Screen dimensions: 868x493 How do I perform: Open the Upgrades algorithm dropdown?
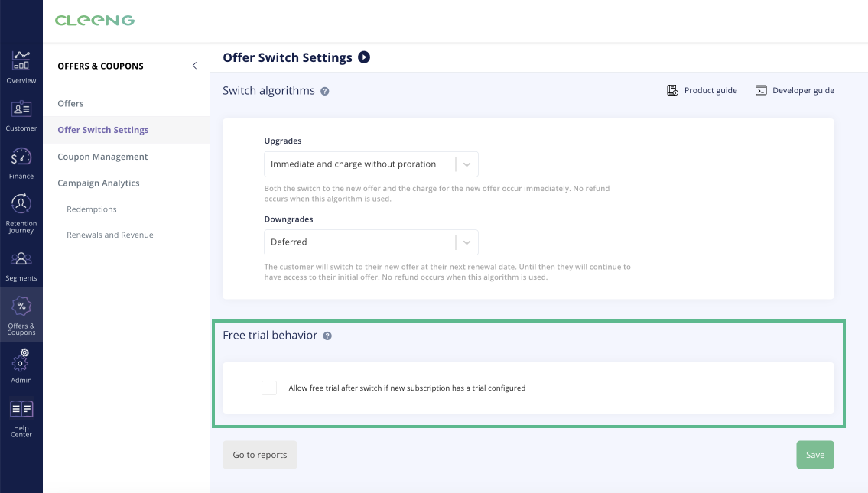pyautogui.click(x=371, y=164)
